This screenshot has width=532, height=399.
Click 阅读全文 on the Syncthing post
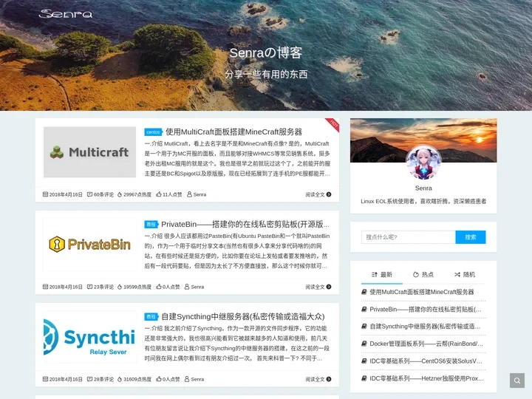tap(315, 379)
